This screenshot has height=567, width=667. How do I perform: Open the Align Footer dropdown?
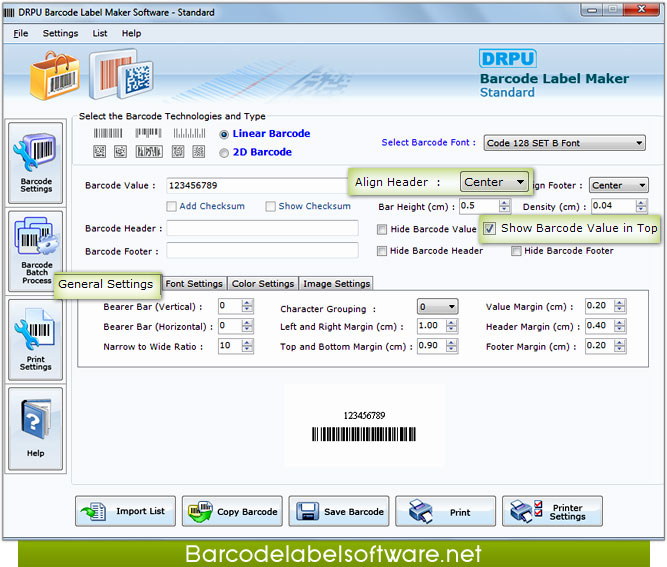click(x=619, y=185)
